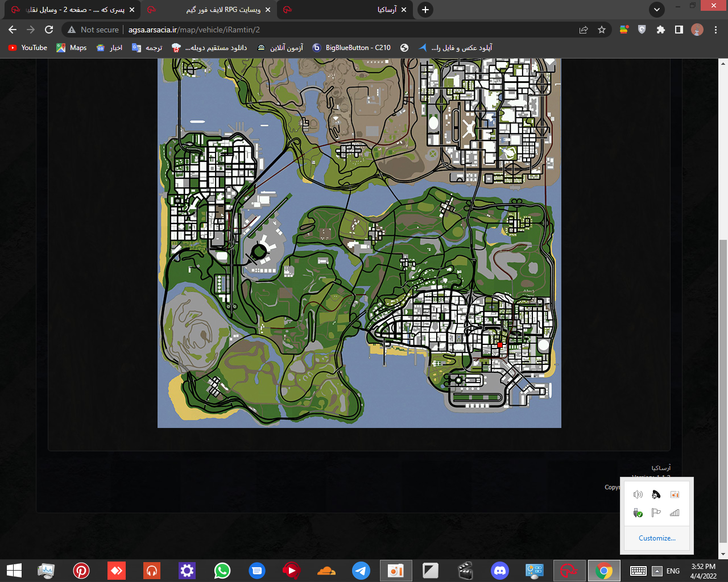Image resolution: width=728 pixels, height=582 pixels.
Task: Open the Maps bookmark
Action: click(72, 48)
